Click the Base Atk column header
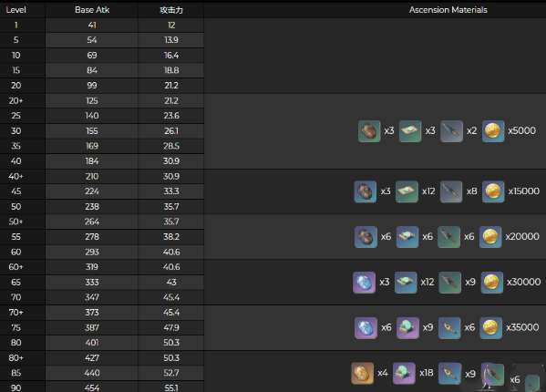 pyautogui.click(x=92, y=10)
